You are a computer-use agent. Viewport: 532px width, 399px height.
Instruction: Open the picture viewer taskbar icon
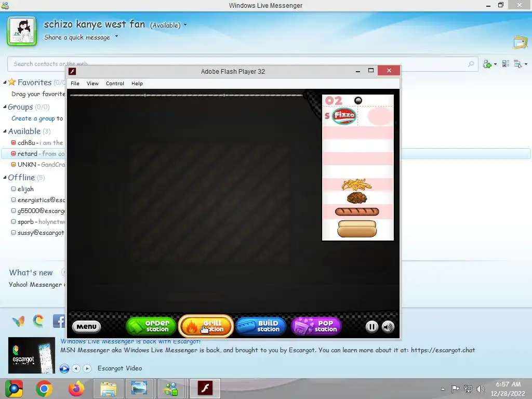[x=139, y=389]
